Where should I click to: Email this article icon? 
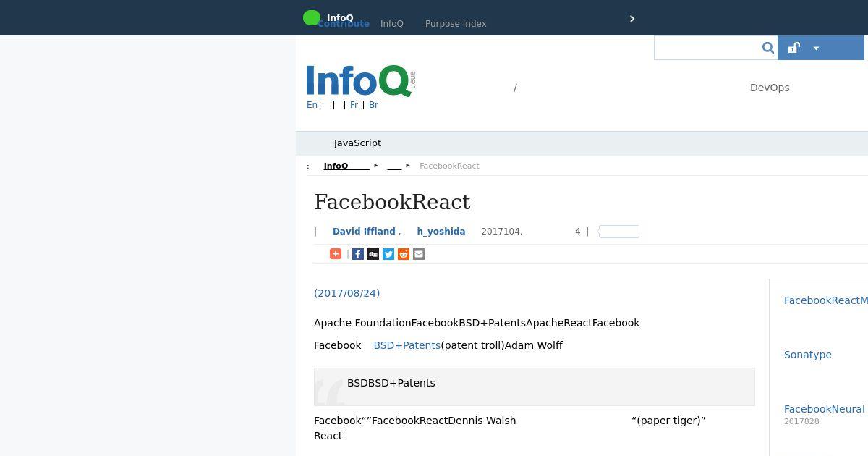419,254
